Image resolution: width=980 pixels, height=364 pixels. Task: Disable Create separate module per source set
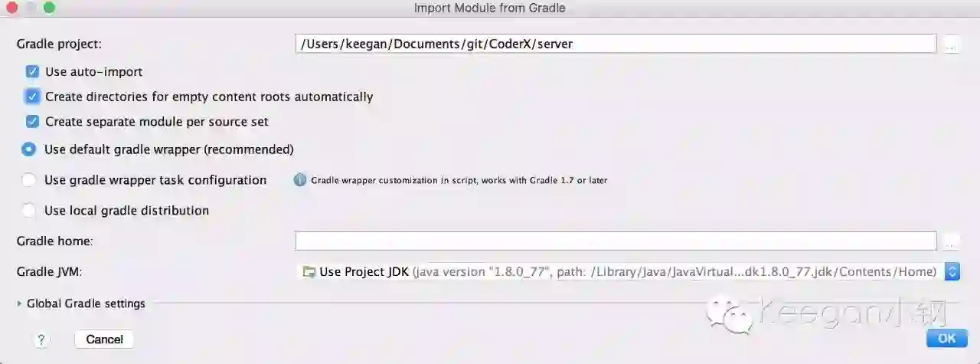[32, 122]
